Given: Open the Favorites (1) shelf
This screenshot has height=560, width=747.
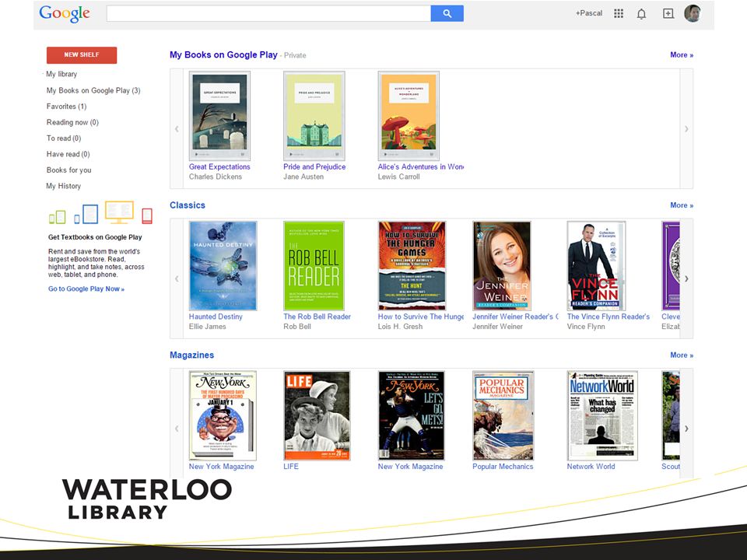Looking at the screenshot, I should pyautogui.click(x=66, y=107).
